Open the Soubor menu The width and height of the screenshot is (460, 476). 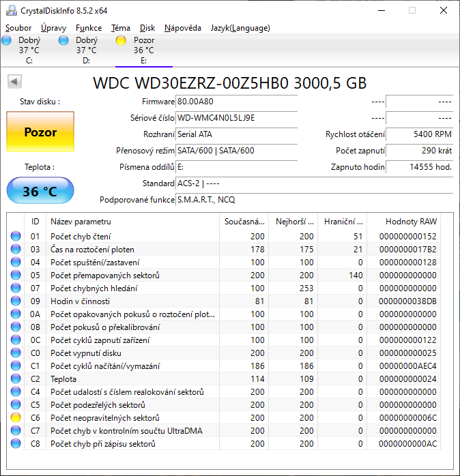(18, 28)
